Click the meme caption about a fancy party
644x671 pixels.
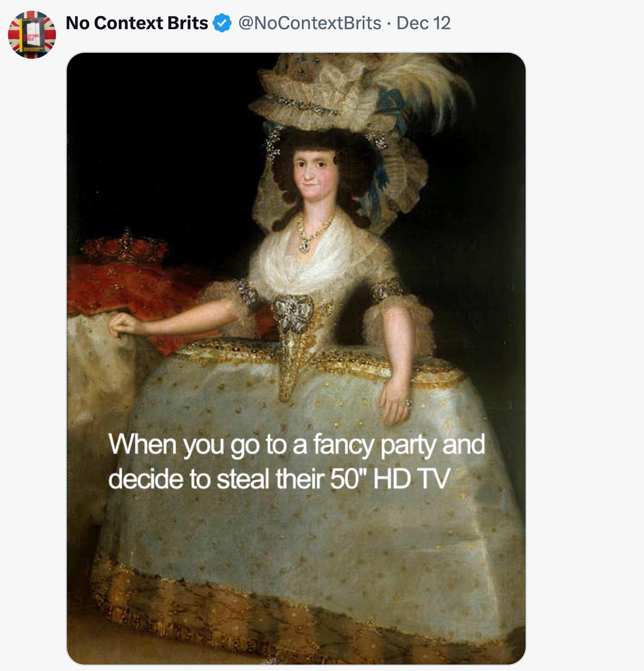[296, 461]
